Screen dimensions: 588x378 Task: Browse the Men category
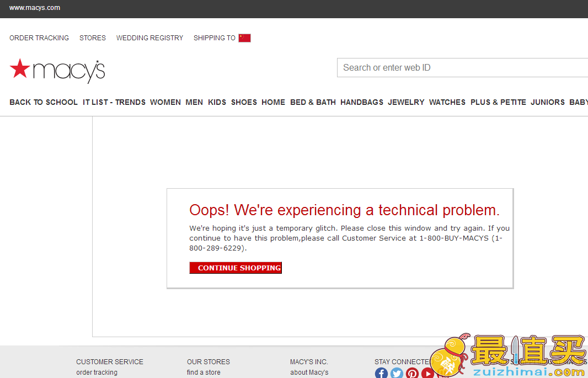194,102
